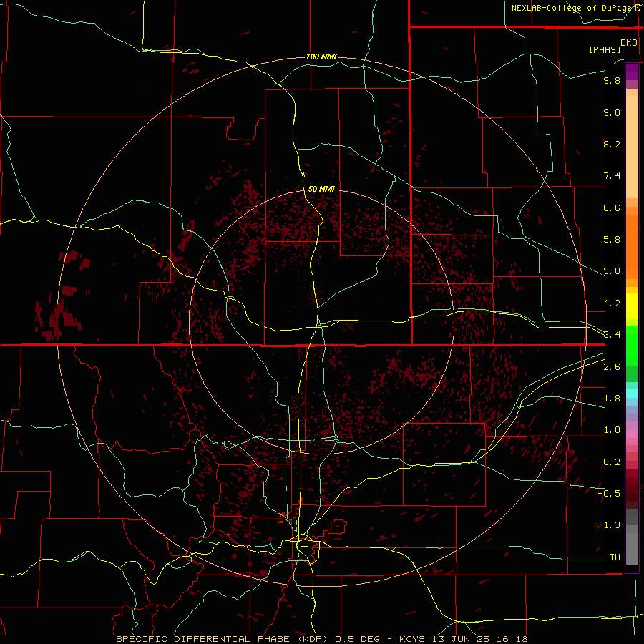Click the 1.8 scale value
Image resolution: width=644 pixels, height=644 pixels.
pyautogui.click(x=612, y=399)
